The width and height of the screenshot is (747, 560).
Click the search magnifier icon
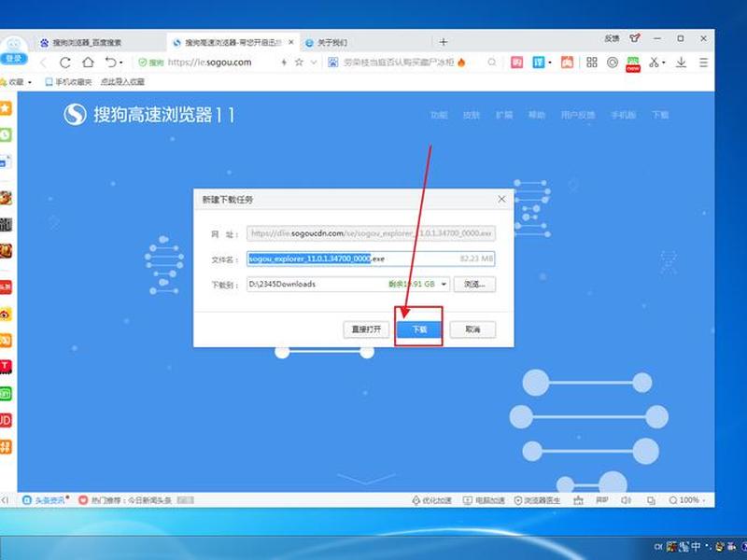[492, 63]
